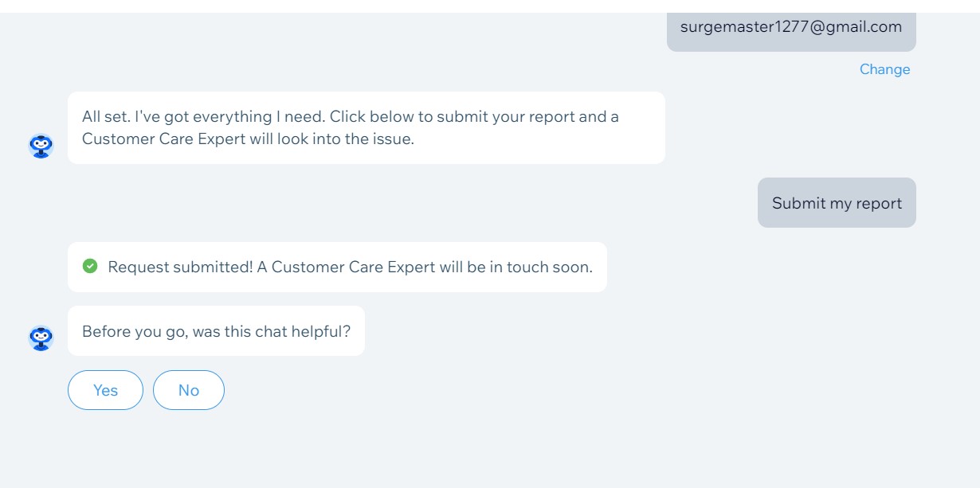The width and height of the screenshot is (980, 488).
Task: Select the surgemaster1277@gmail.com message bubble
Action: click(791, 32)
